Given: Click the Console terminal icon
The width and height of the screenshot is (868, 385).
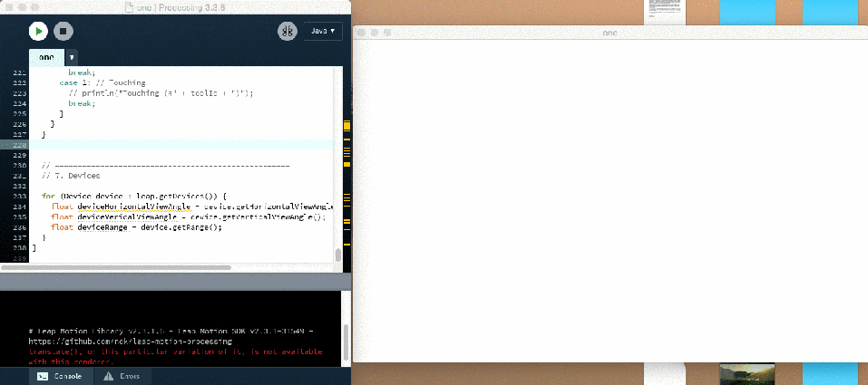Looking at the screenshot, I should [x=42, y=376].
